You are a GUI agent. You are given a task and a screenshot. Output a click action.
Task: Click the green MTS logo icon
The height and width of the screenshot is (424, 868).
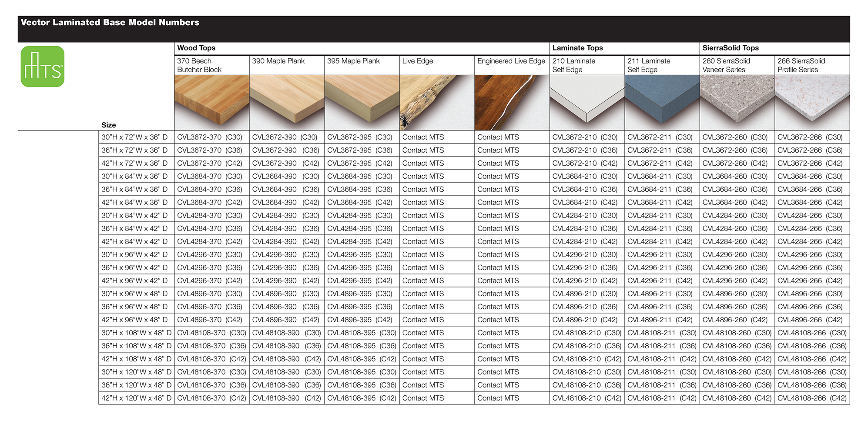pyautogui.click(x=43, y=67)
